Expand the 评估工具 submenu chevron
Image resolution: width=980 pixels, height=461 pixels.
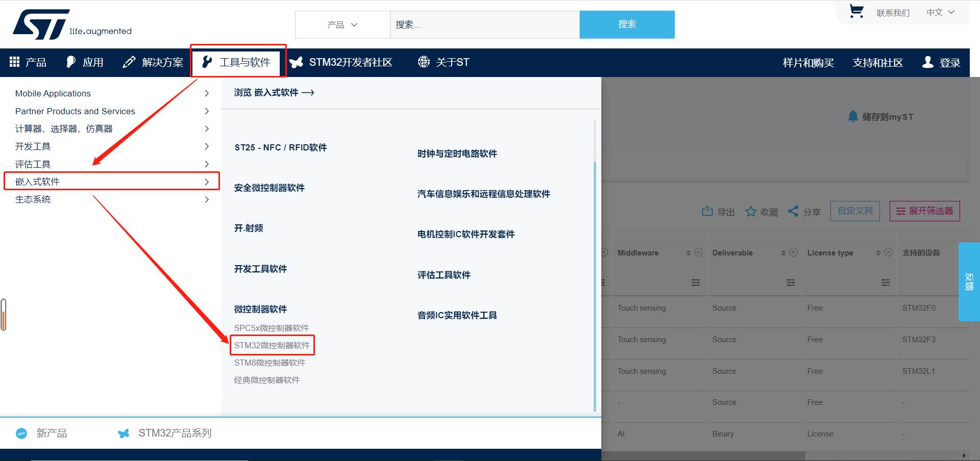pyautogui.click(x=207, y=164)
